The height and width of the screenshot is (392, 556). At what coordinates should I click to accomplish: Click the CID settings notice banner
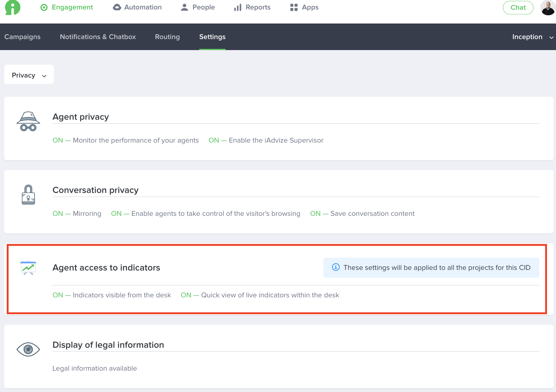[431, 268]
